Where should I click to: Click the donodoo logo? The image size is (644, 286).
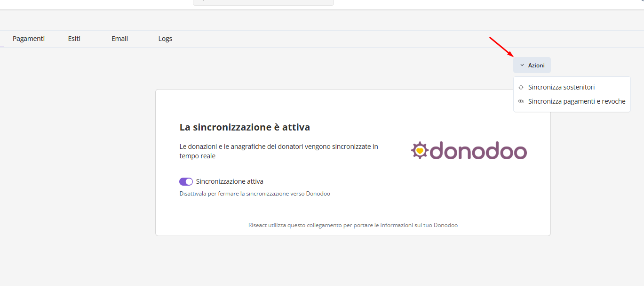[x=469, y=151]
